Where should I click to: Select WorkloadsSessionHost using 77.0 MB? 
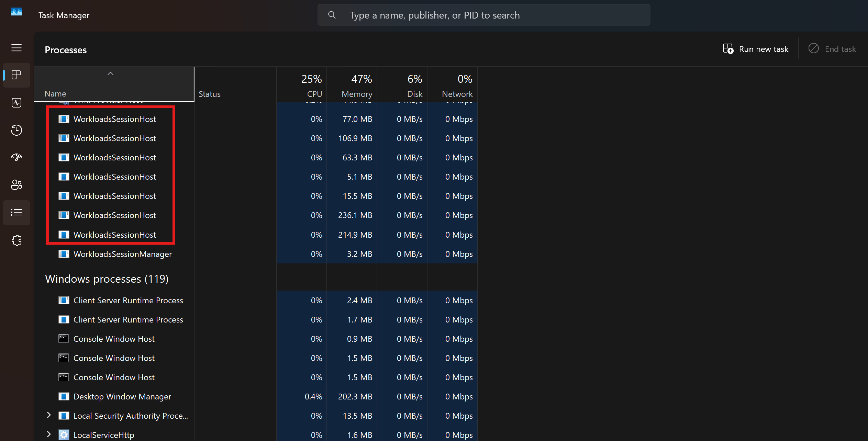[256, 119]
